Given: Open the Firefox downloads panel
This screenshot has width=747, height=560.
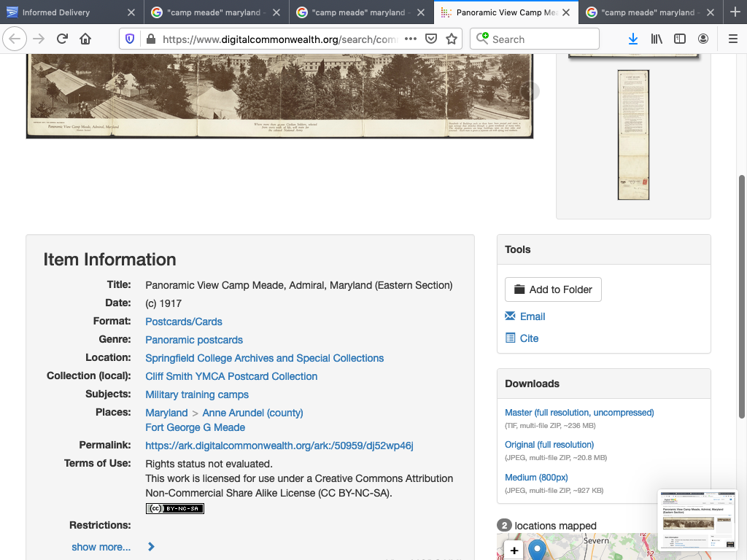Looking at the screenshot, I should (x=632, y=39).
